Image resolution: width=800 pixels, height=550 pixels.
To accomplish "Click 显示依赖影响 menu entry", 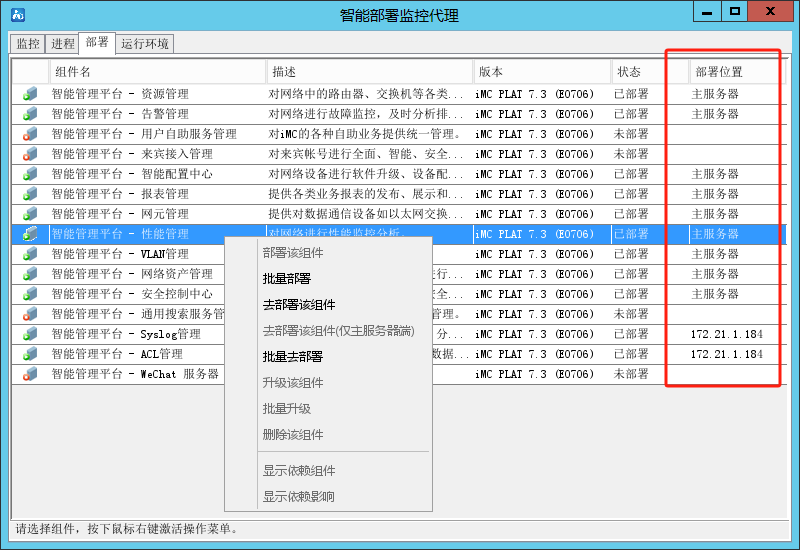I will tap(299, 496).
